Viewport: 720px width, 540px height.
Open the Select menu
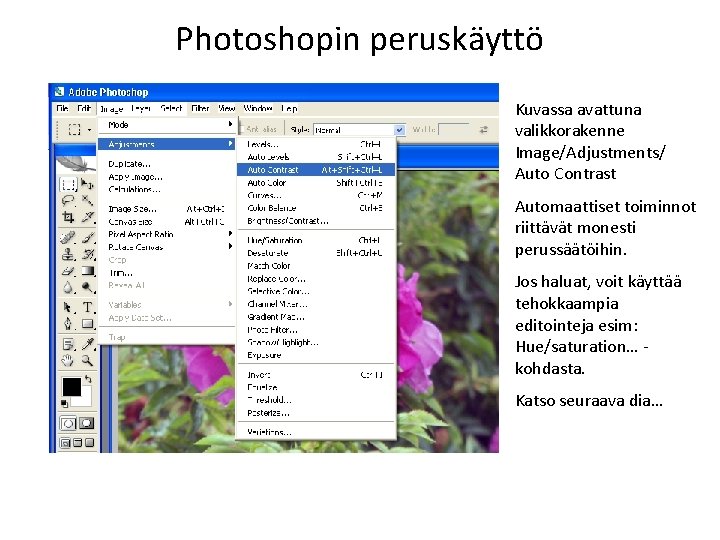(x=171, y=108)
